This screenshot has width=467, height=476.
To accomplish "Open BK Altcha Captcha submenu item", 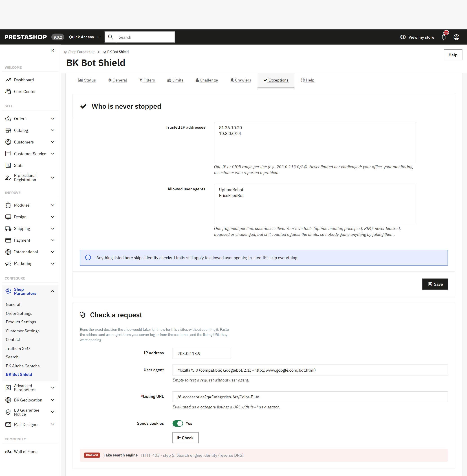I will (x=23, y=366).
